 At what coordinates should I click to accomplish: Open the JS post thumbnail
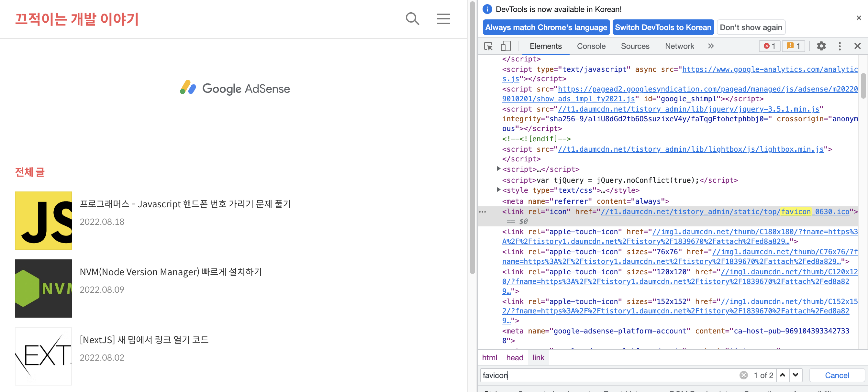click(43, 221)
